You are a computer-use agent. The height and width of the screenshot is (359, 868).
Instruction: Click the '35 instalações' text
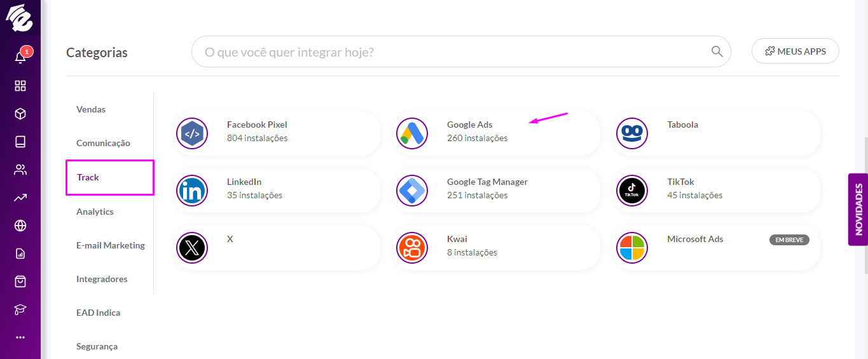click(254, 195)
